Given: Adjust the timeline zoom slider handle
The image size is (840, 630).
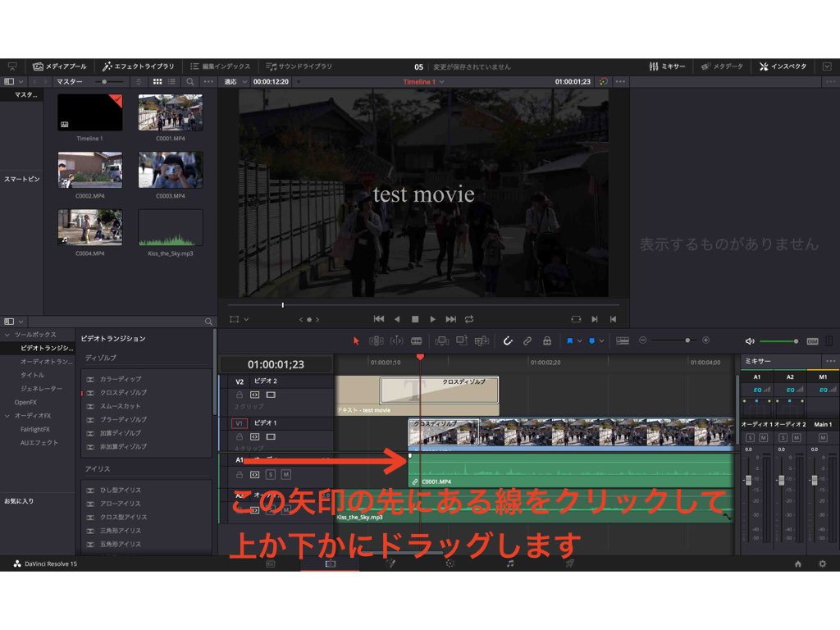Looking at the screenshot, I should tap(687, 340).
